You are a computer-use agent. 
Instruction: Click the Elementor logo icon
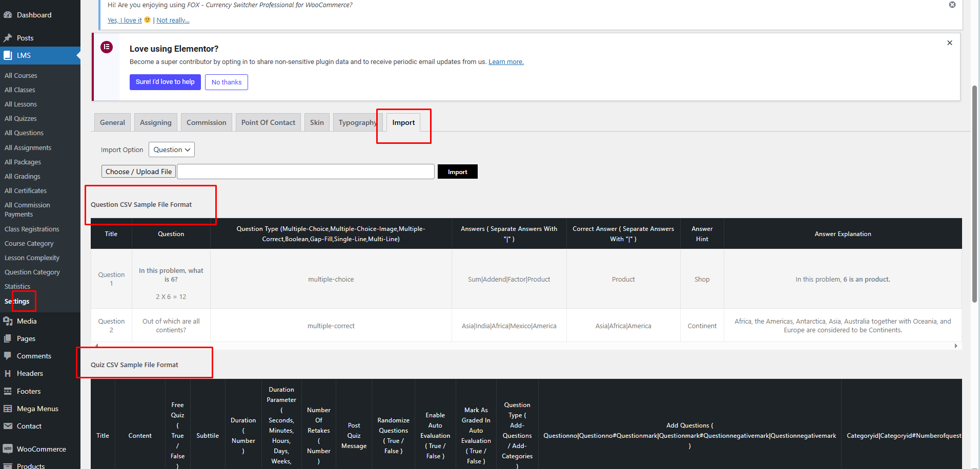pyautogui.click(x=107, y=47)
